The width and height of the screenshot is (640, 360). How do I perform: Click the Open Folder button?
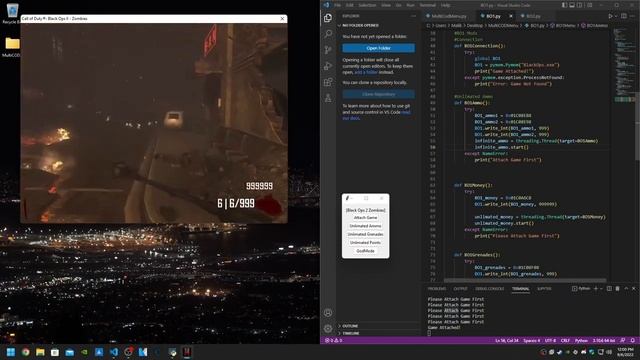(378, 48)
